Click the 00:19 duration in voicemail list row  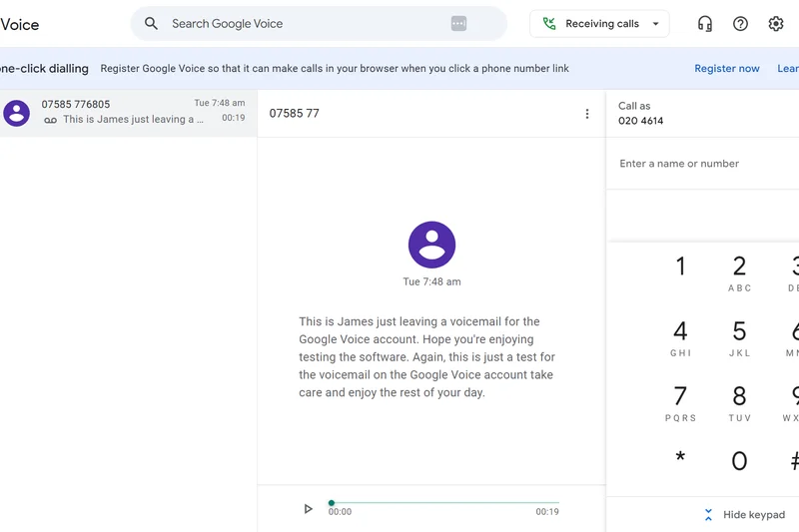coord(233,118)
